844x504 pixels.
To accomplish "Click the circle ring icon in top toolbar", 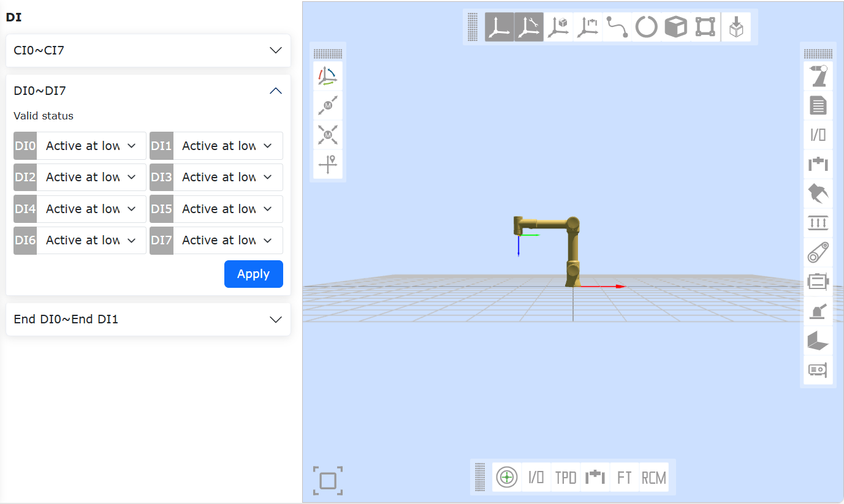I will 647,27.
